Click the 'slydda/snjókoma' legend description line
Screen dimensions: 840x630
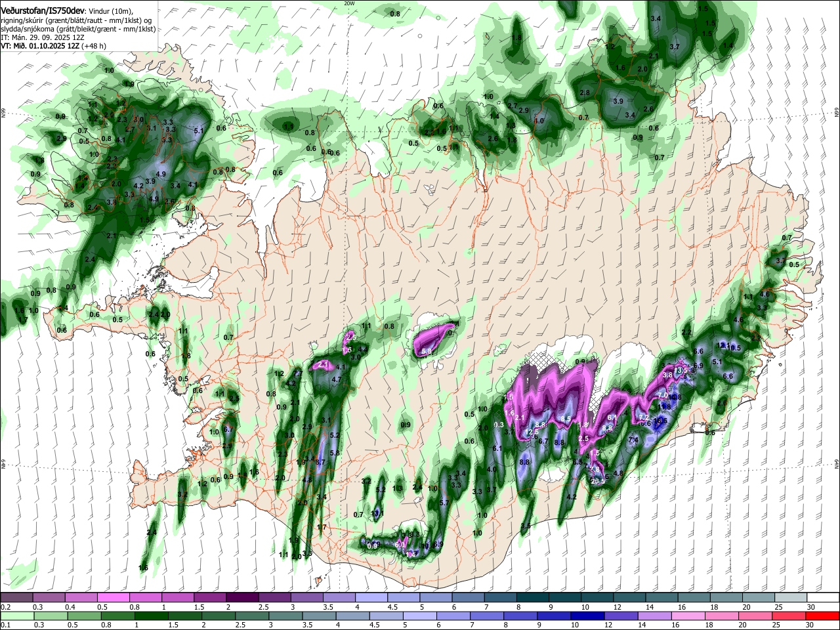tap(78, 29)
